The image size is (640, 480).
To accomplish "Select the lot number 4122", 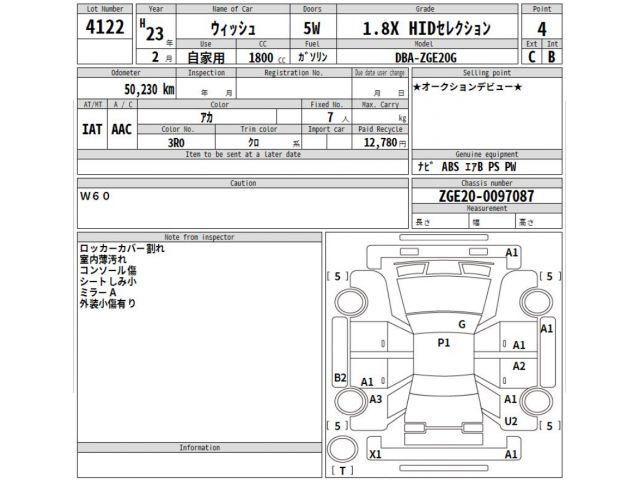I will [x=105, y=27].
